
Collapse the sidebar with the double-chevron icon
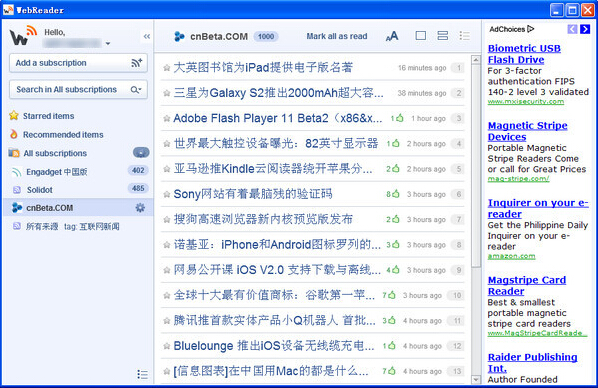tap(147, 36)
